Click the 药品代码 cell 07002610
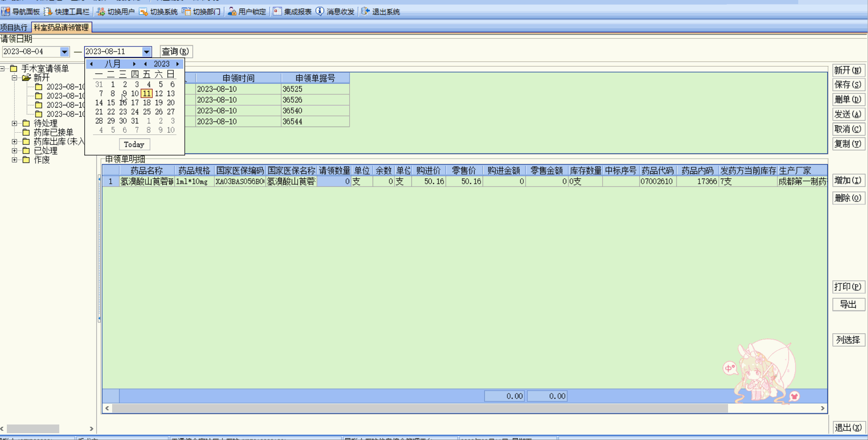This screenshot has width=868, height=440. (x=657, y=181)
